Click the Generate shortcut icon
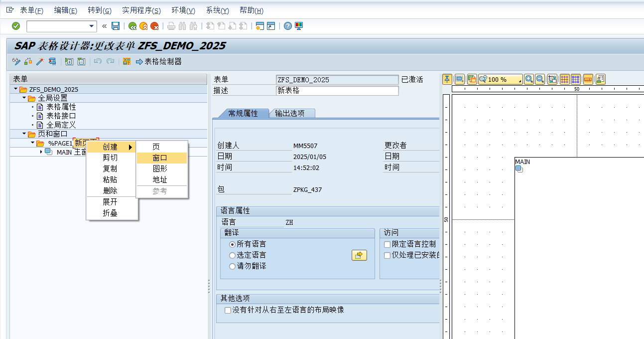The height and width of the screenshot is (339, 644). 271,26
